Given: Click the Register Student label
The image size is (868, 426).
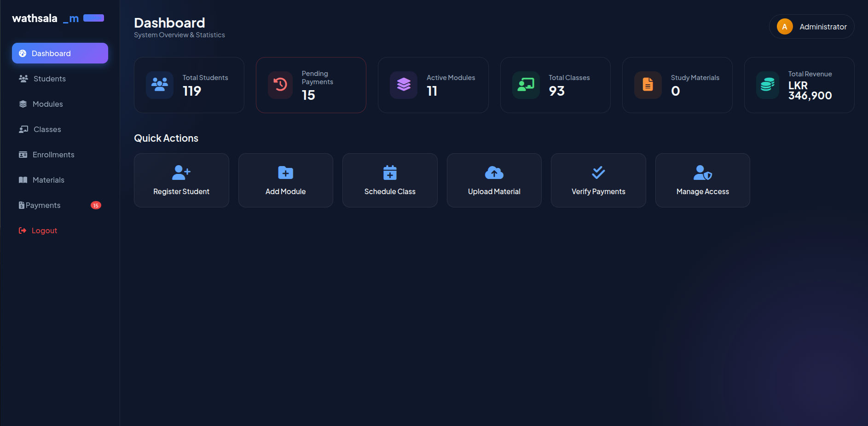Looking at the screenshot, I should (x=181, y=191).
